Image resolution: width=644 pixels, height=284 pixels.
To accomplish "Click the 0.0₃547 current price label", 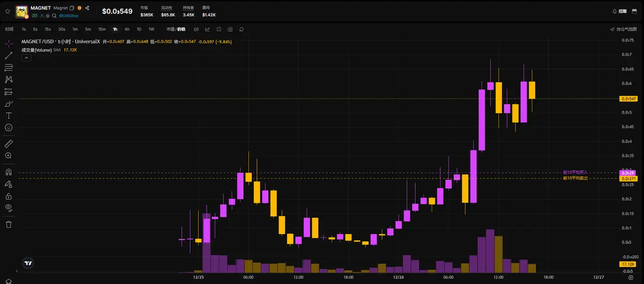I will click(628, 99).
